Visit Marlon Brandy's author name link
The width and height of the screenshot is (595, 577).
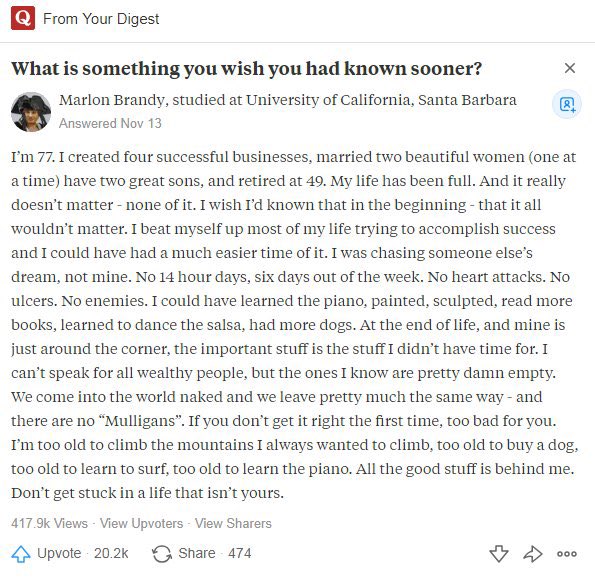click(112, 100)
